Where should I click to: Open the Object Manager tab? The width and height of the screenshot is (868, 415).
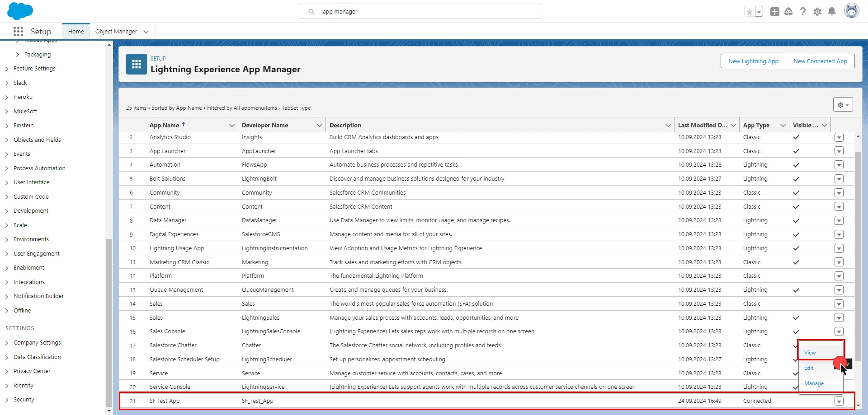pyautogui.click(x=116, y=32)
